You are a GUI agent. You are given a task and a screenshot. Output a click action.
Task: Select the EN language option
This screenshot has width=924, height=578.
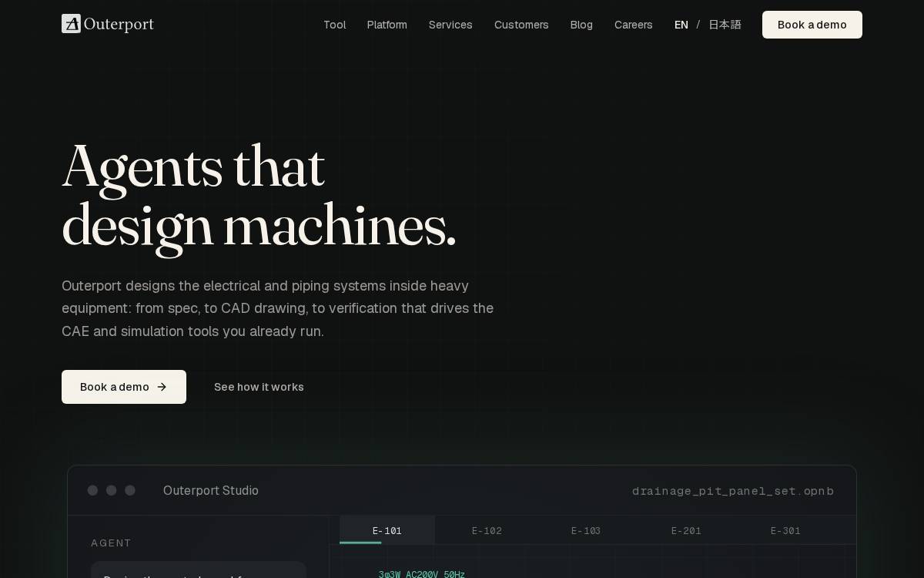(681, 25)
